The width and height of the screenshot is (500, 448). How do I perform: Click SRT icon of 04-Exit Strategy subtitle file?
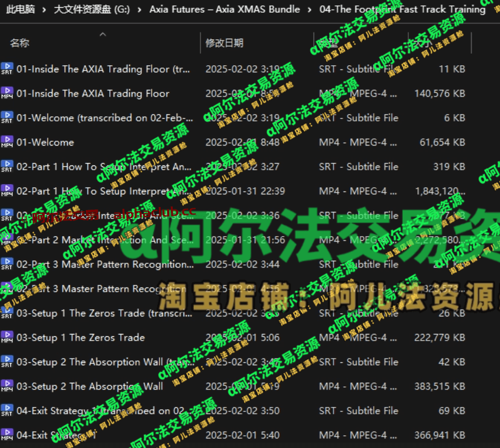[x=7, y=411]
